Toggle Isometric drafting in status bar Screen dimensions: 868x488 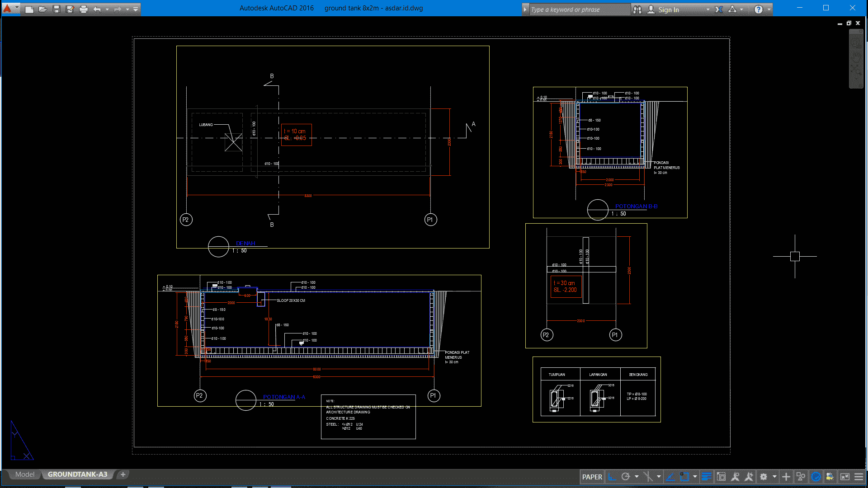click(648, 477)
